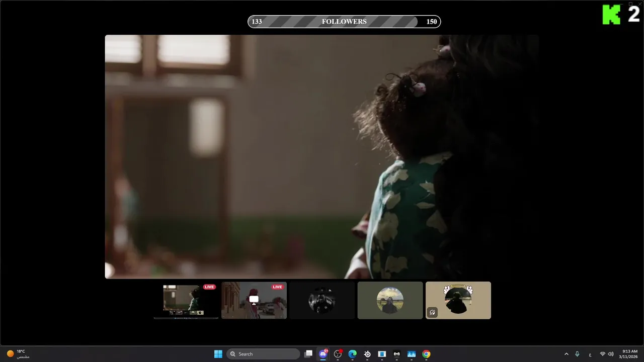Click the green Kick logo overlay

tap(612, 15)
